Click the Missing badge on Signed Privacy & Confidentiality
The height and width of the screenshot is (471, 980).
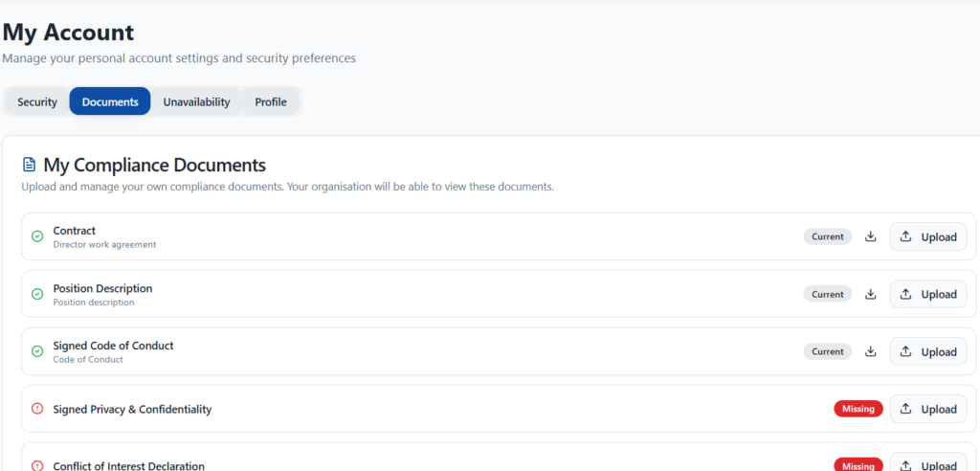point(858,409)
